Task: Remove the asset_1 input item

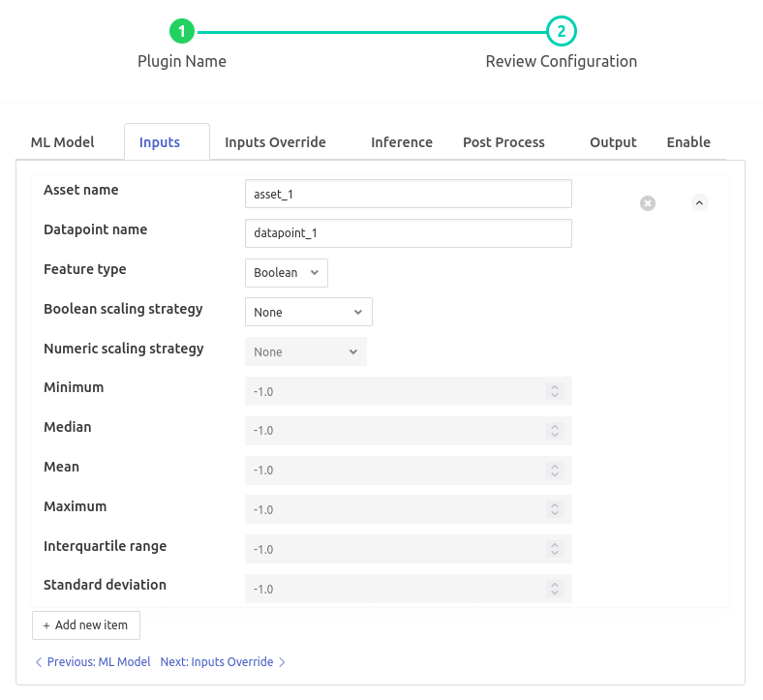Action: (648, 203)
